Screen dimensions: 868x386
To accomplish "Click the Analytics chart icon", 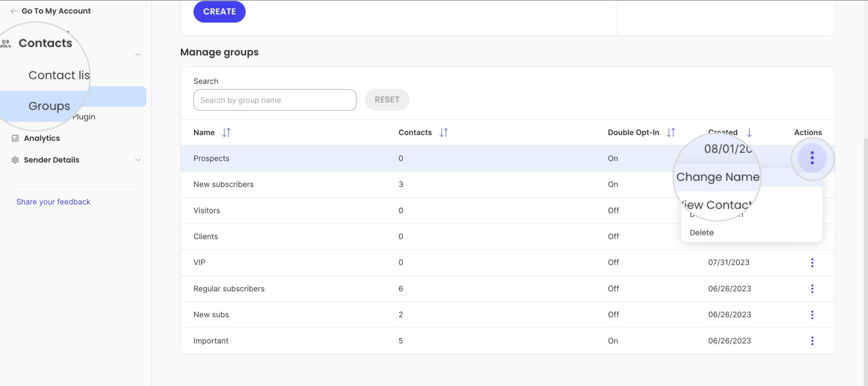I will click(15, 138).
